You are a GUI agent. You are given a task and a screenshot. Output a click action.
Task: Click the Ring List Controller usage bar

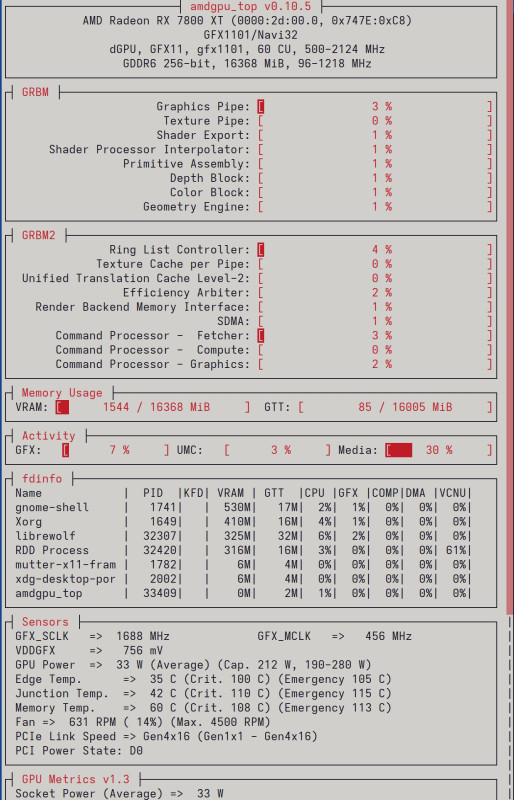(x=375, y=249)
